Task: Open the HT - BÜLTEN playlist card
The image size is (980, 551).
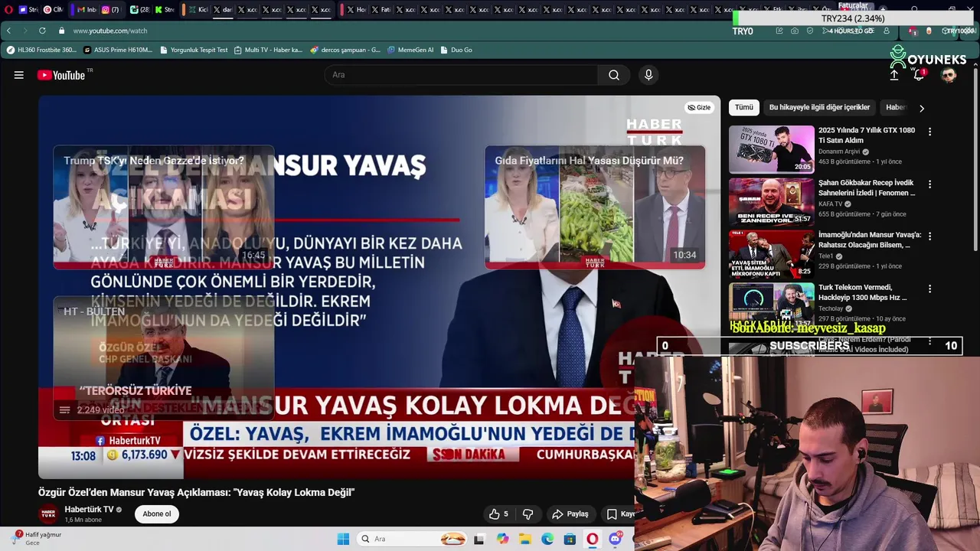Action: [164, 358]
